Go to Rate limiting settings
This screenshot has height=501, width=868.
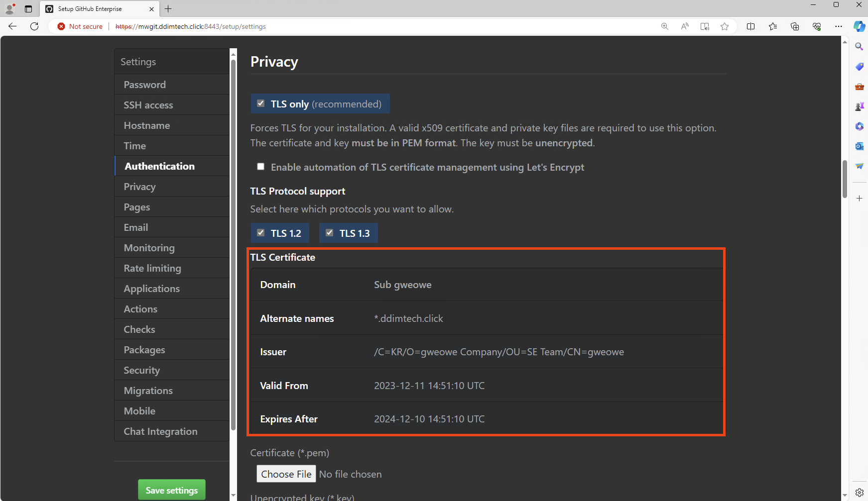coord(172,268)
